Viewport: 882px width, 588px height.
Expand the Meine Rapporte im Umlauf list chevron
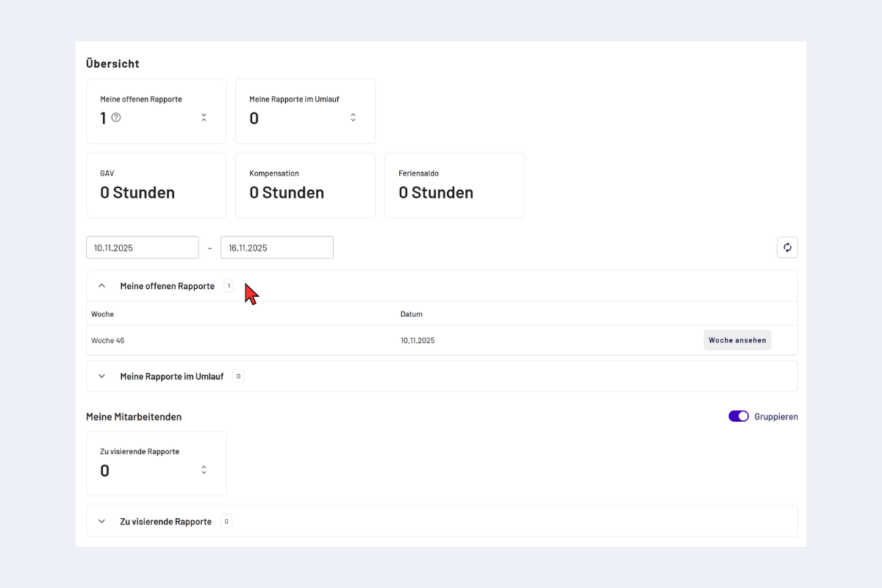pos(102,376)
